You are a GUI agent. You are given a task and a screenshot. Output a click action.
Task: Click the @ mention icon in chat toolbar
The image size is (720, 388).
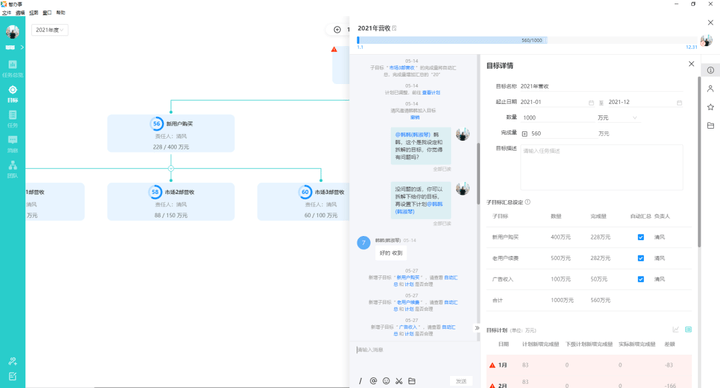point(373,381)
